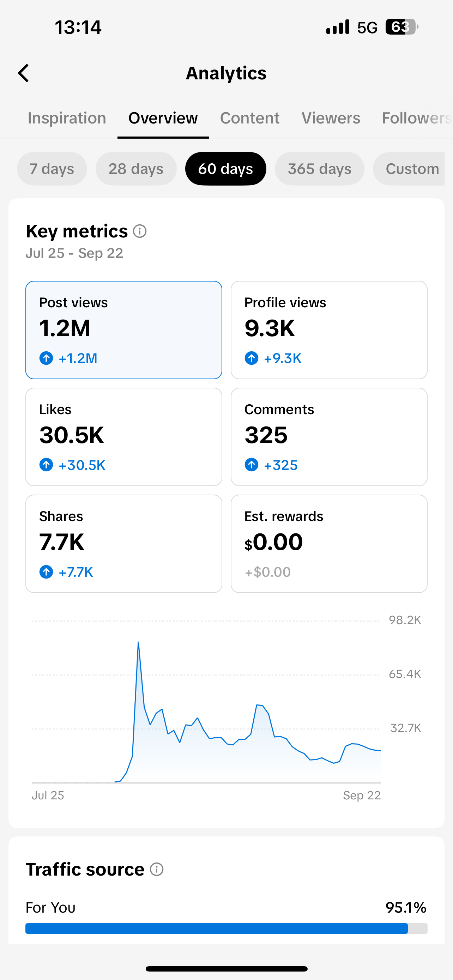Open the Inspiration tab

click(x=67, y=118)
